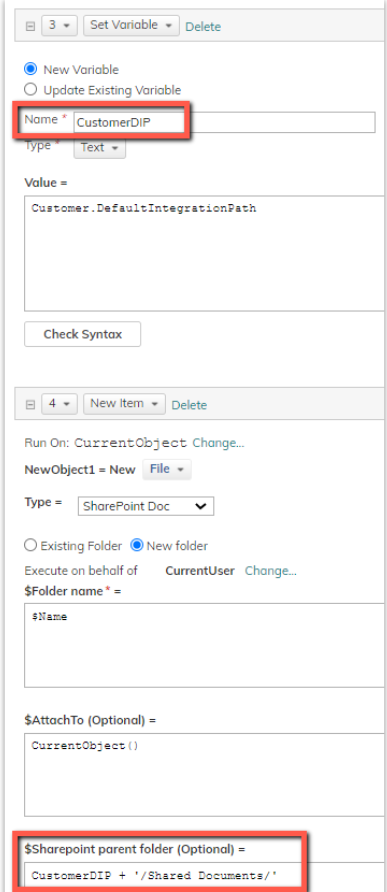Click Change link next to CurrentUser
The height and width of the screenshot is (892, 387).
coord(271,571)
